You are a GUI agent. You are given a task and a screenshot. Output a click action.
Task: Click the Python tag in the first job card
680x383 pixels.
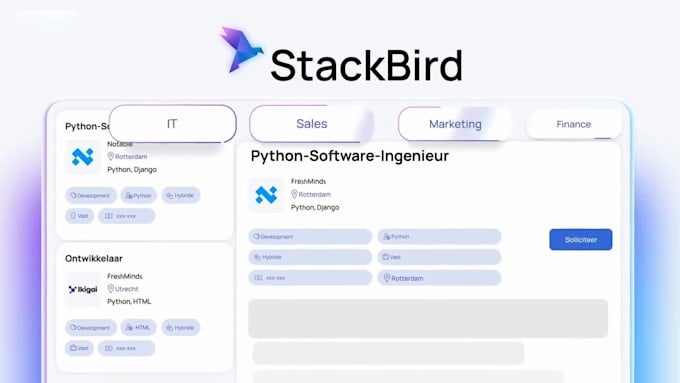point(138,195)
